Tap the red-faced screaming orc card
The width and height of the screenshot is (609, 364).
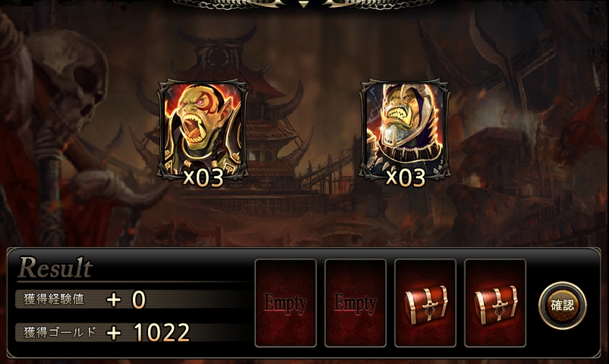(202, 130)
